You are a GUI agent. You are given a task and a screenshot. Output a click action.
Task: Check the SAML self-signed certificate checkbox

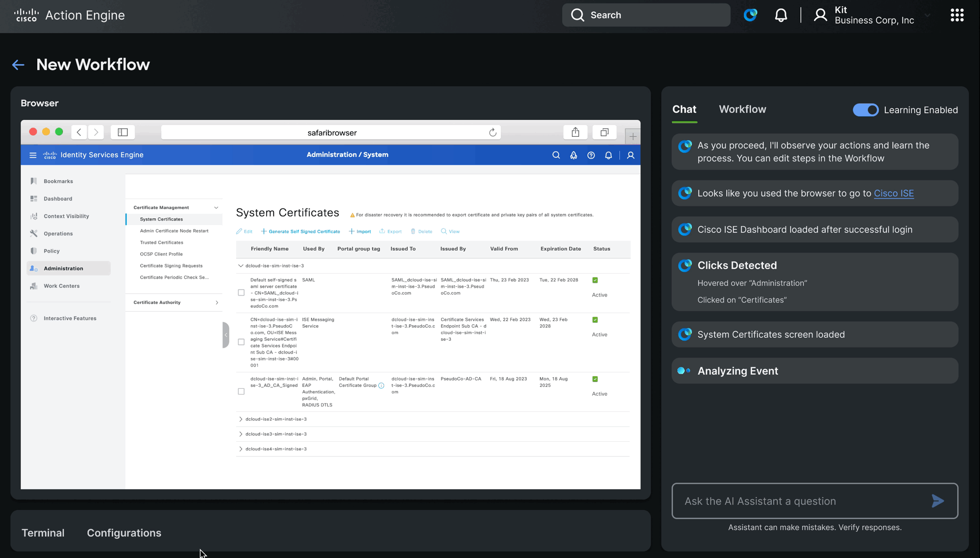[241, 293]
